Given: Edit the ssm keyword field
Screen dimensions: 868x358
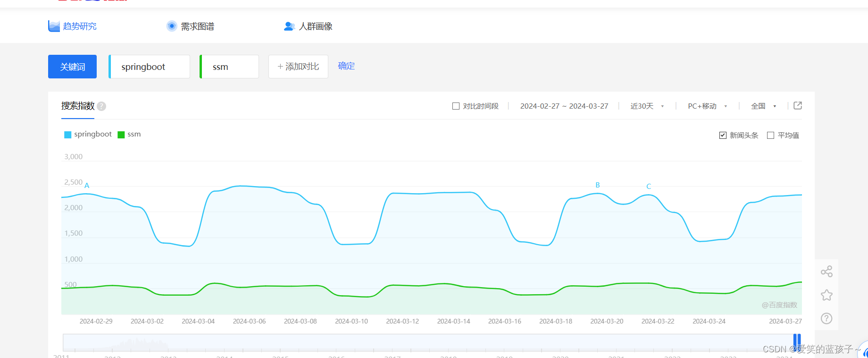Looking at the screenshot, I should 229,67.
